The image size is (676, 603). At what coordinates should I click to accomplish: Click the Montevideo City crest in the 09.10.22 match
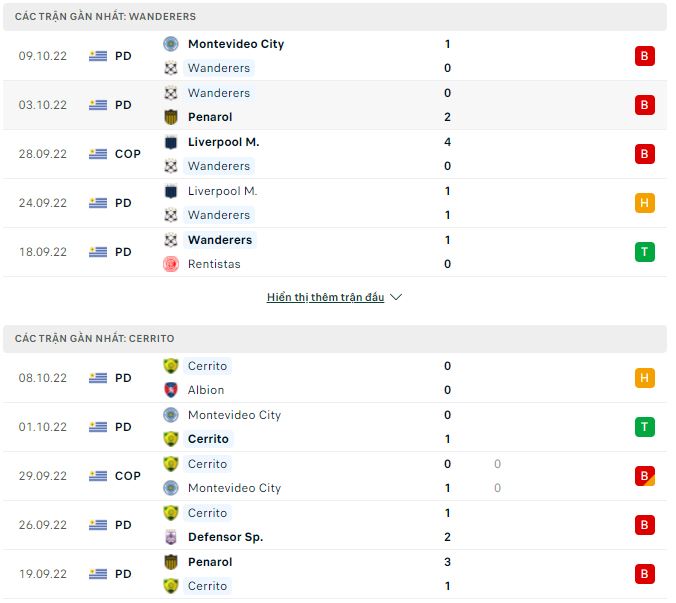pyautogui.click(x=171, y=44)
